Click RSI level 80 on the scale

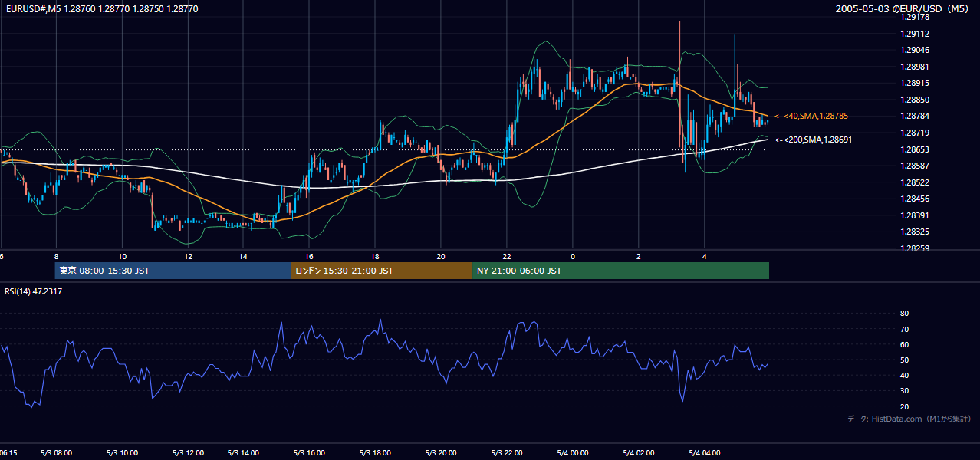point(904,314)
